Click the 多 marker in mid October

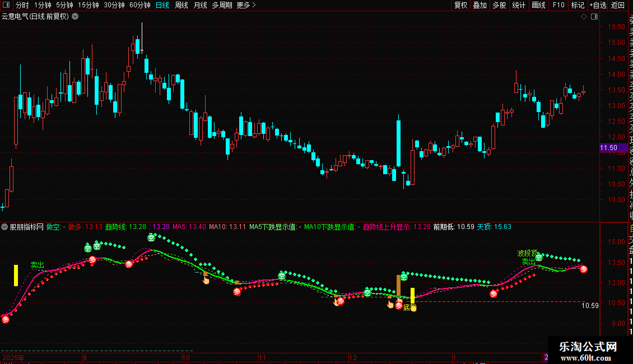click(238, 291)
